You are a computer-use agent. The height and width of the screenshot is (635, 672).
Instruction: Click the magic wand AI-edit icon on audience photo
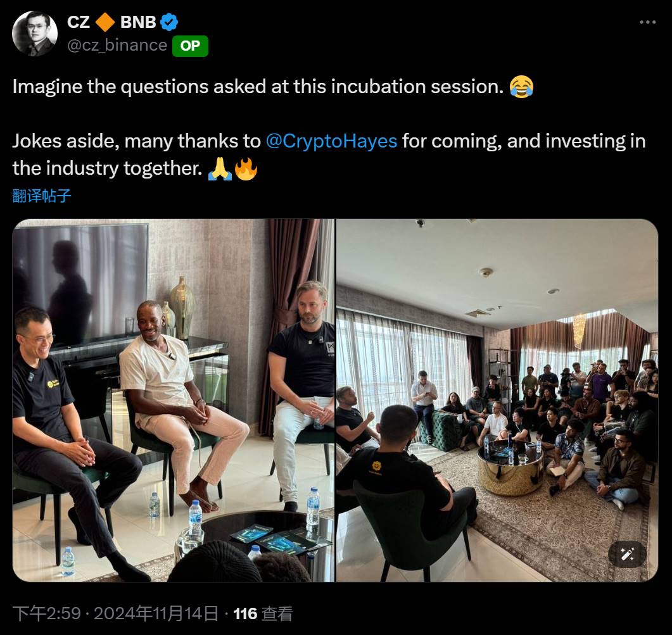coord(628,555)
